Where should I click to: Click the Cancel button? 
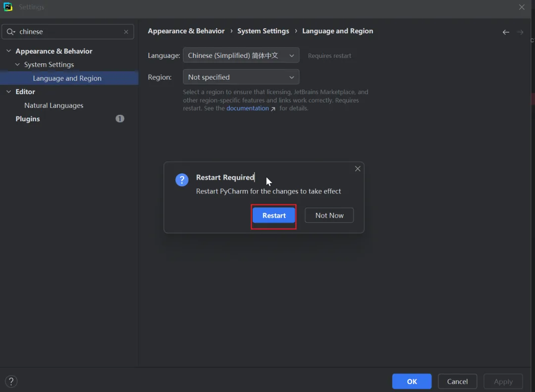457,382
